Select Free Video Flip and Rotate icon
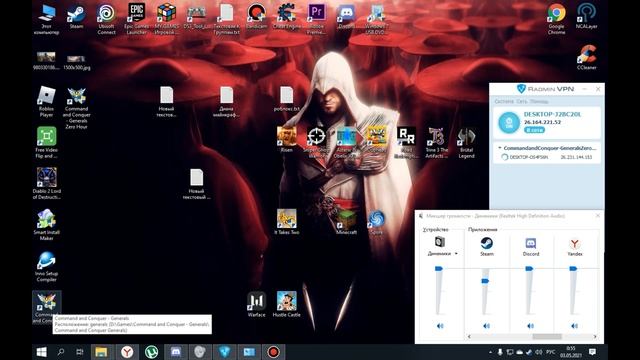Image resolution: width=640 pixels, height=360 pixels. tap(46, 142)
